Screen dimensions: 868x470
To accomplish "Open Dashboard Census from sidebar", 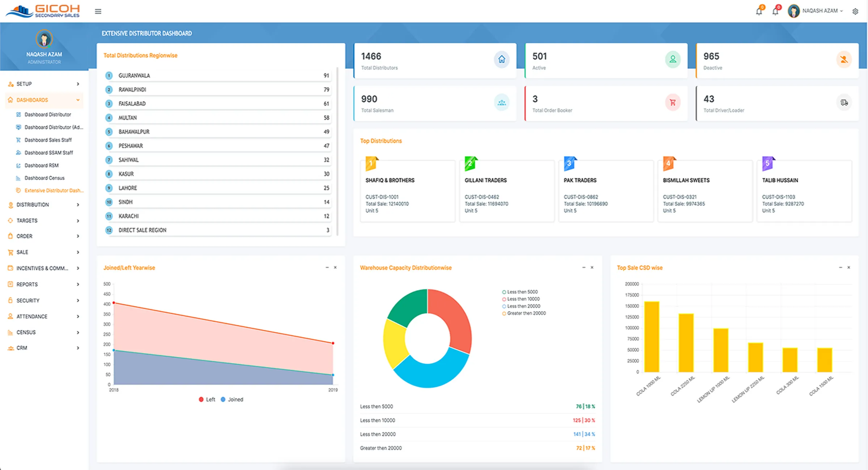I will click(x=44, y=178).
